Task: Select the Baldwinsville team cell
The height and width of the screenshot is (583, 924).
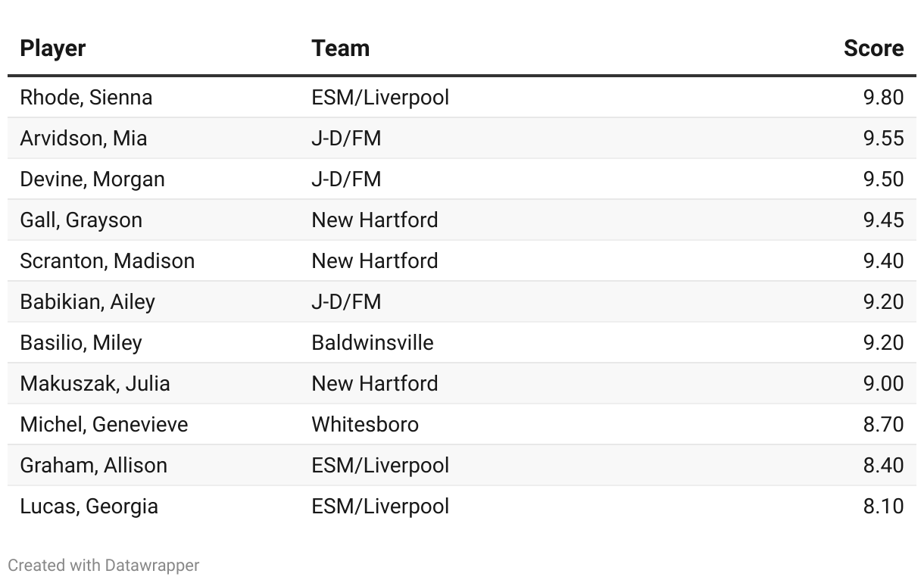Action: pyautogui.click(x=372, y=343)
